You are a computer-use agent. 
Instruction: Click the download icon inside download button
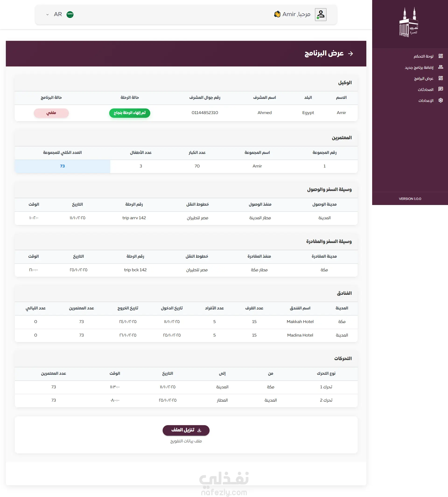[199, 430]
